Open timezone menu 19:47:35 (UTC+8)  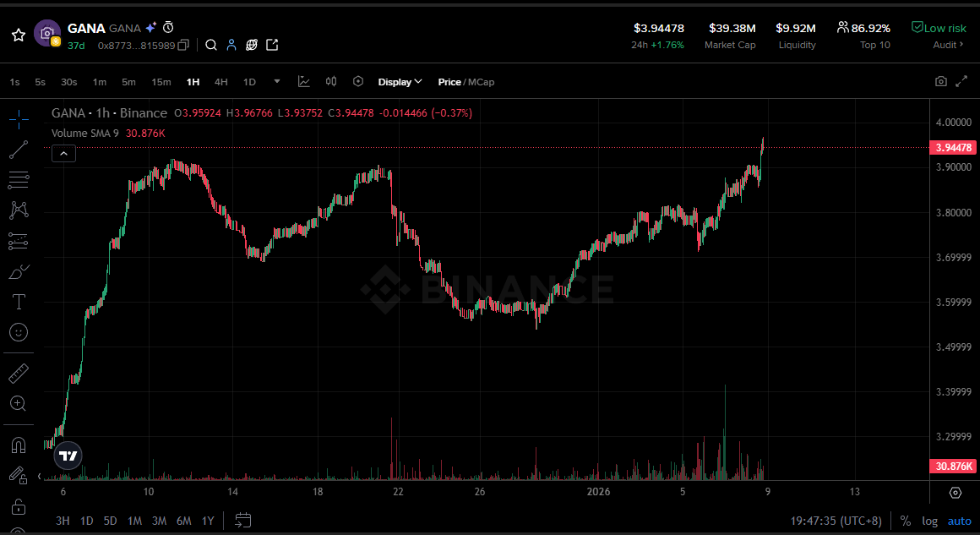836,521
